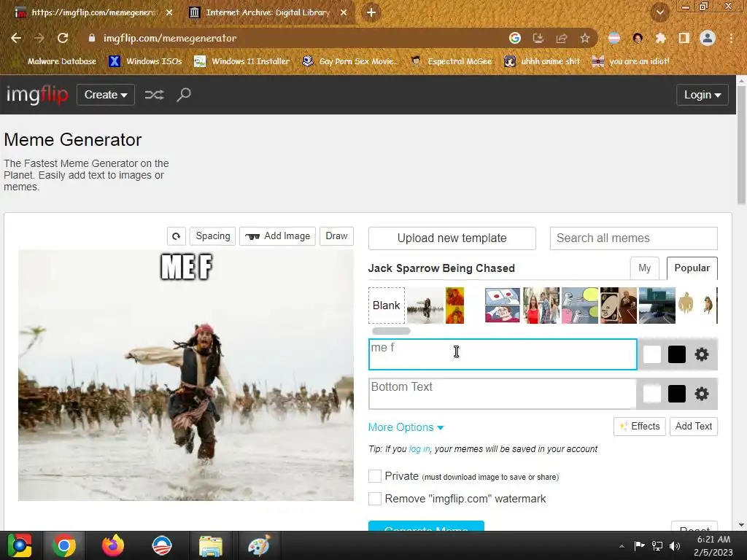Pick top text white font color swatch

click(652, 354)
